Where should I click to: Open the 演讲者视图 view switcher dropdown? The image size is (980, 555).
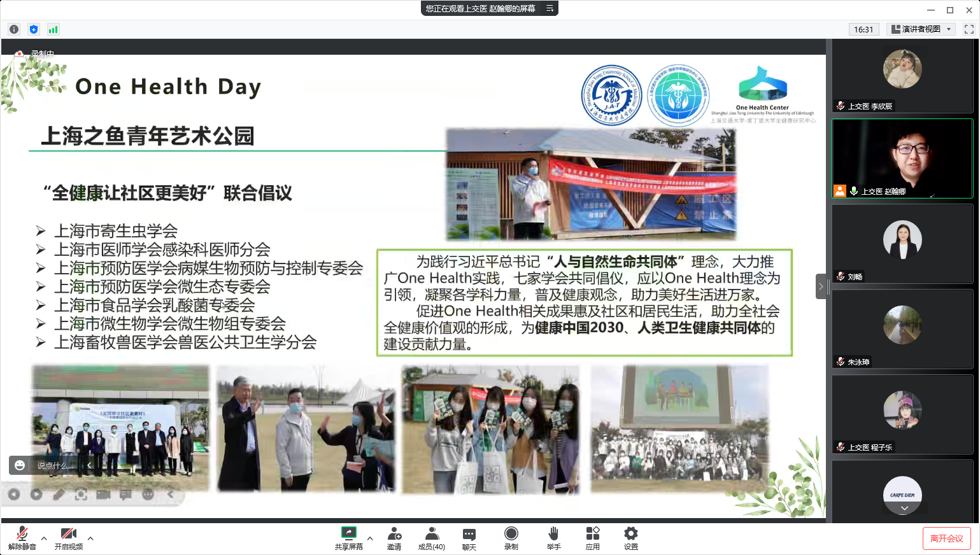[922, 29]
